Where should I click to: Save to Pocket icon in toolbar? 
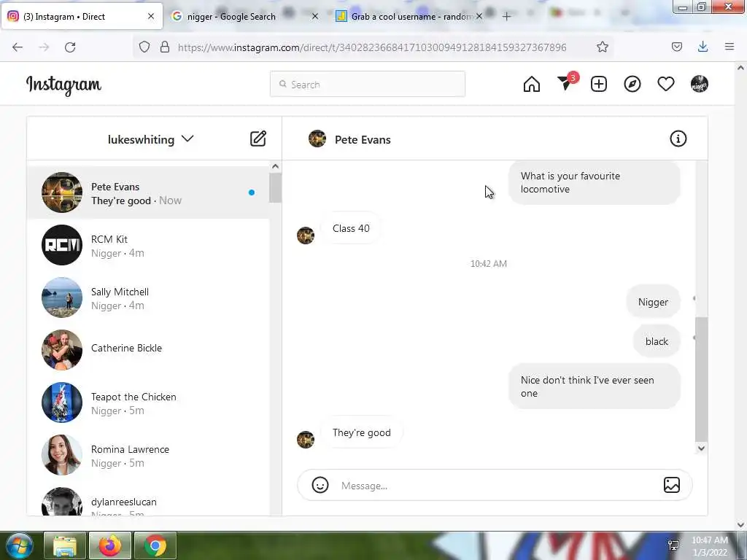click(x=676, y=47)
